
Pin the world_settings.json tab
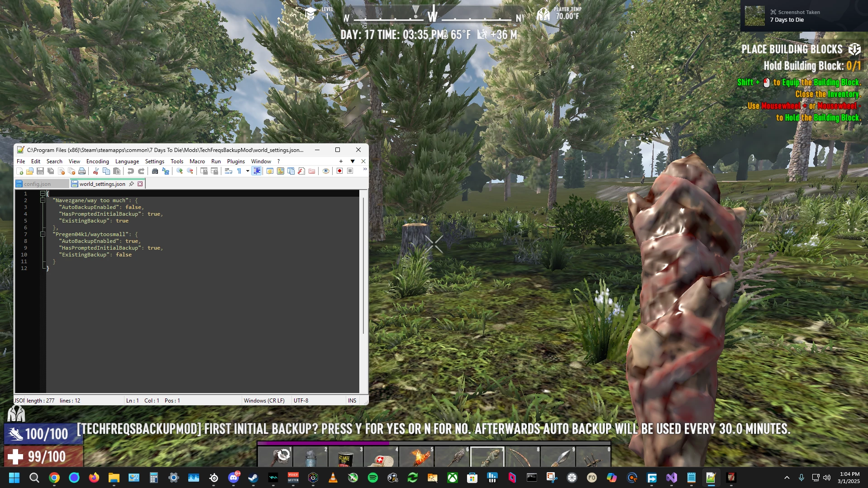pos(131,184)
